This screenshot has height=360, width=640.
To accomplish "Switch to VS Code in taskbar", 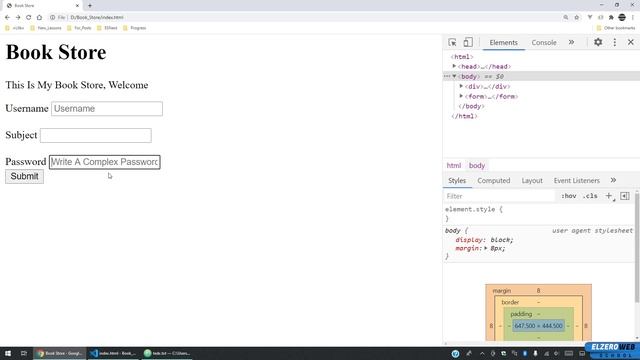I will click(113, 353).
